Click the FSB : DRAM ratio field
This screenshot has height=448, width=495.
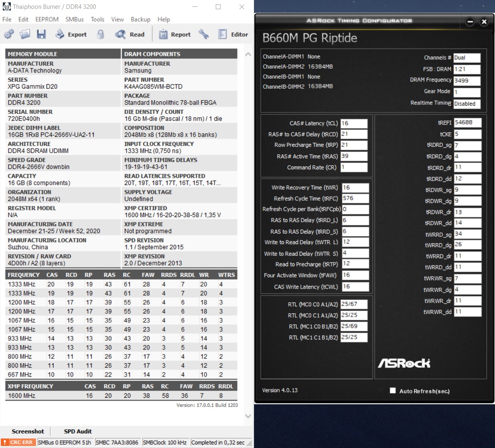tap(467, 69)
